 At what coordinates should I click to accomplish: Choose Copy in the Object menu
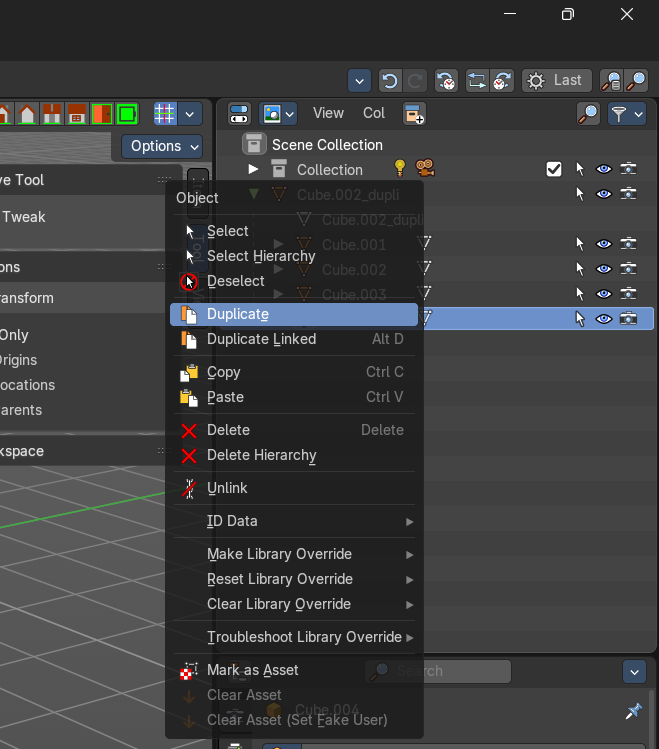click(x=294, y=372)
